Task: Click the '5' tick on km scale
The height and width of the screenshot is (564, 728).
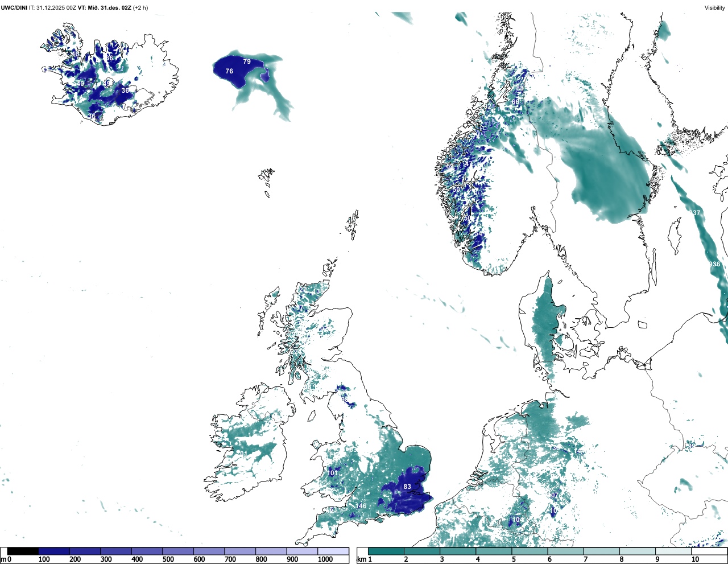Action: pos(514,560)
